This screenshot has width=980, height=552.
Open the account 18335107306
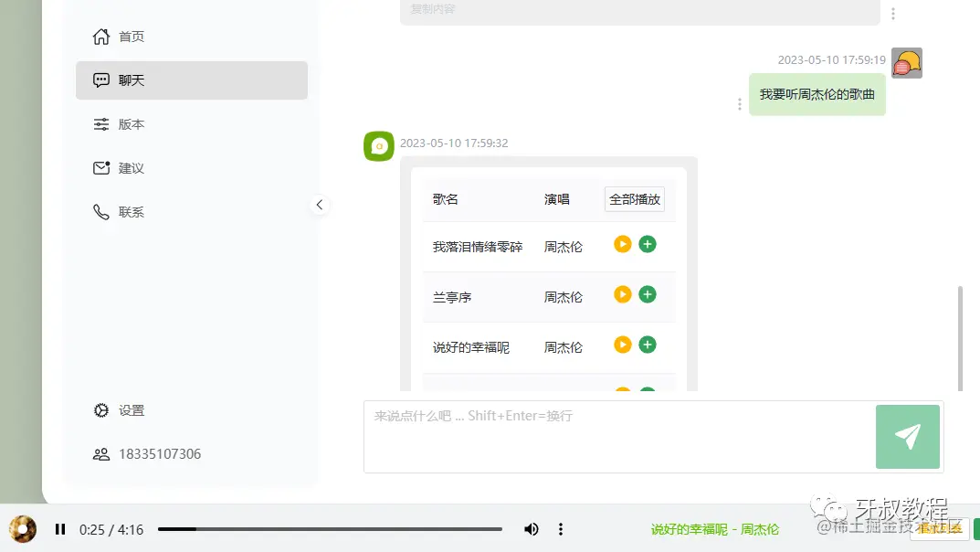[191, 454]
